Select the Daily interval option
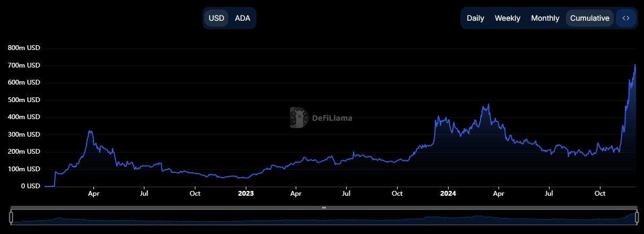Screen dimensions: 644x234 (475, 18)
